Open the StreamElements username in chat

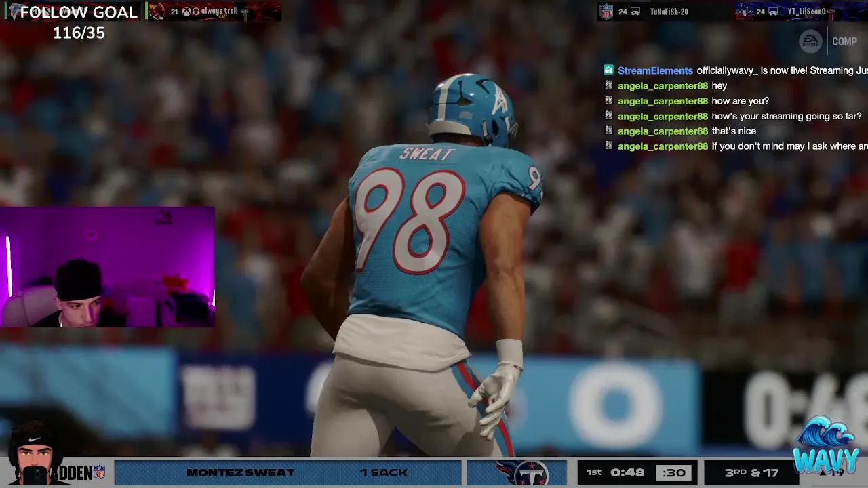655,70
